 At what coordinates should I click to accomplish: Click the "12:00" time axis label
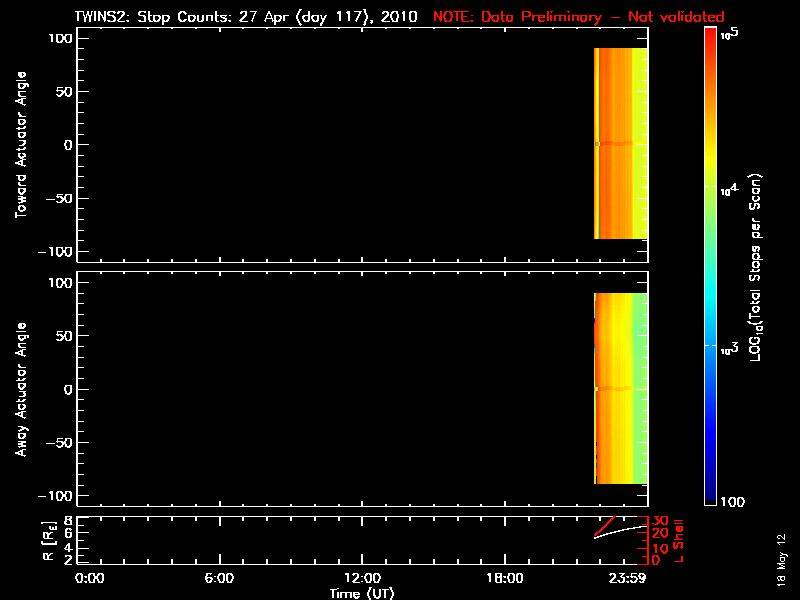(362, 578)
